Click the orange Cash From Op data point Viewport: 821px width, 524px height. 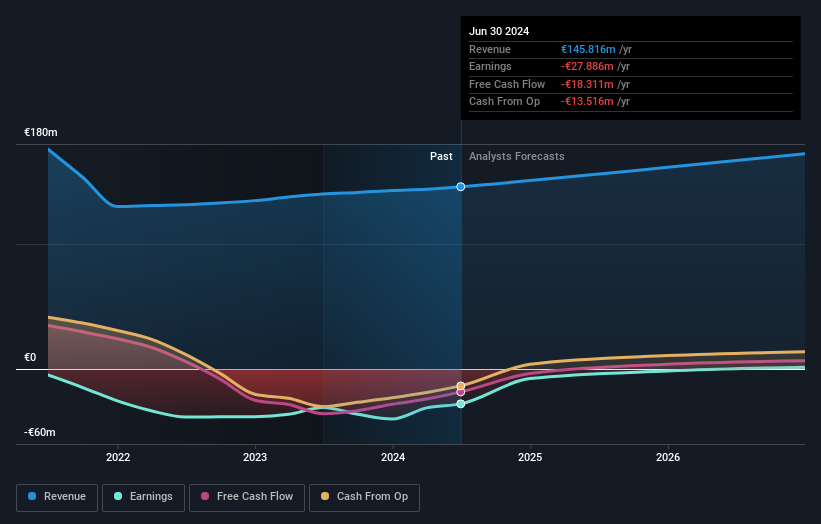pyautogui.click(x=461, y=386)
